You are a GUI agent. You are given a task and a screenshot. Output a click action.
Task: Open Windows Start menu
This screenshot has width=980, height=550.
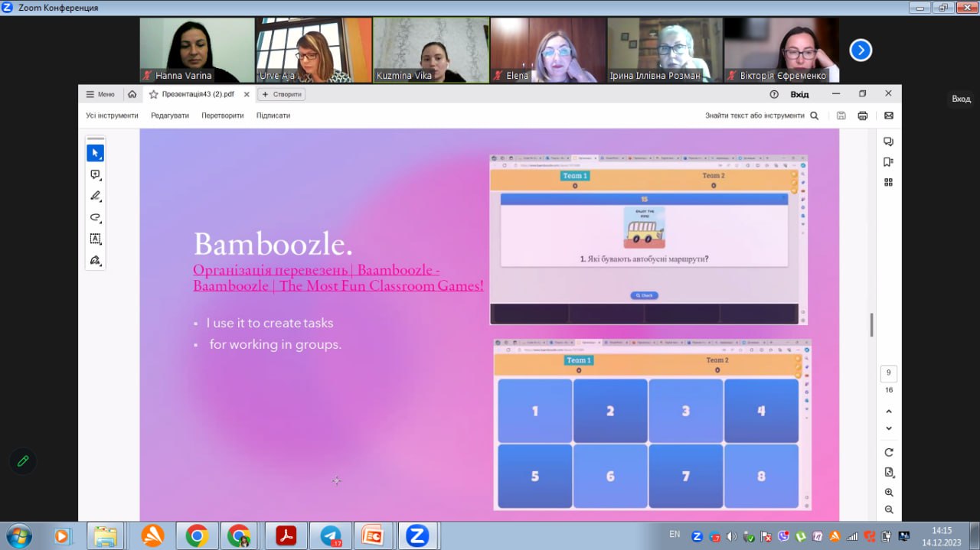18,535
